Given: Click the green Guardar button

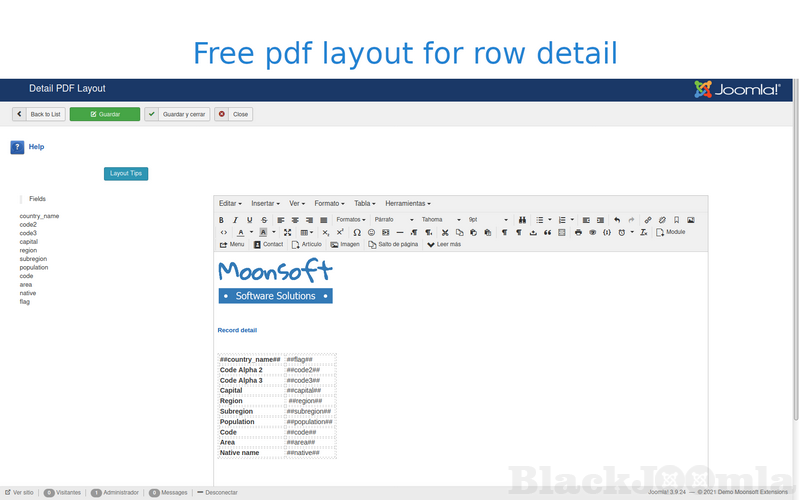Looking at the screenshot, I should click(105, 114).
